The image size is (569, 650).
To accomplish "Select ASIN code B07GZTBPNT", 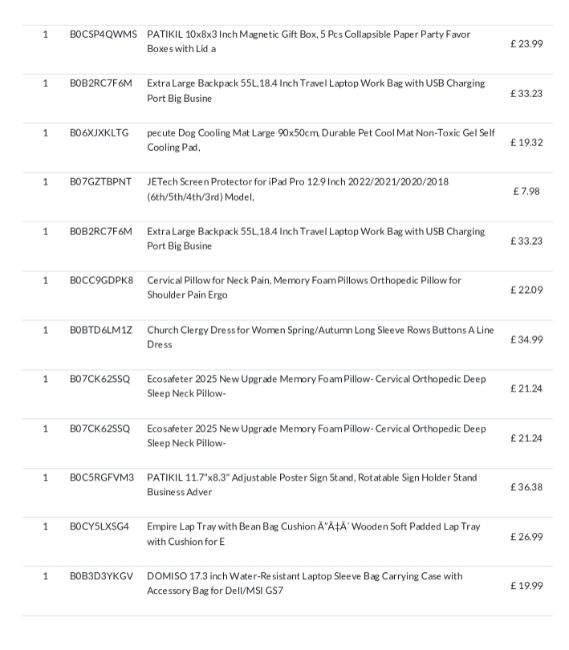I will pos(101,182).
